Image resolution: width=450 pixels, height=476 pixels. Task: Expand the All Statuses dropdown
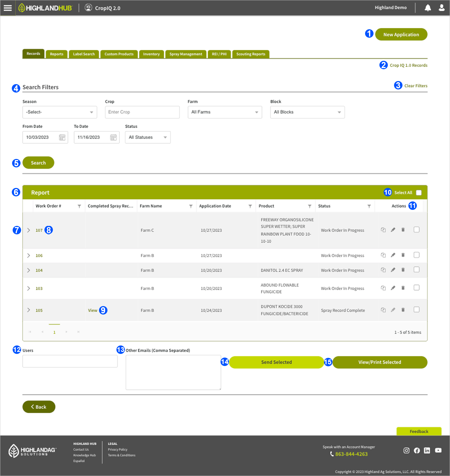tap(148, 137)
